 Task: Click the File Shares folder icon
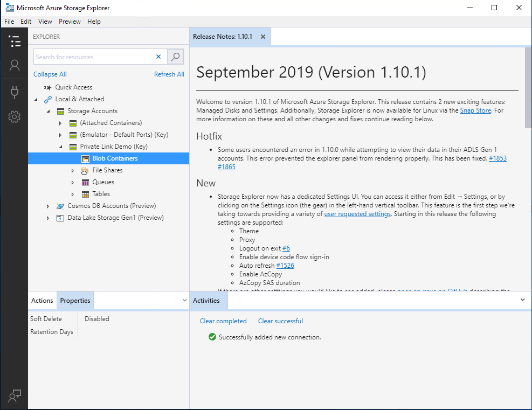tap(85, 171)
